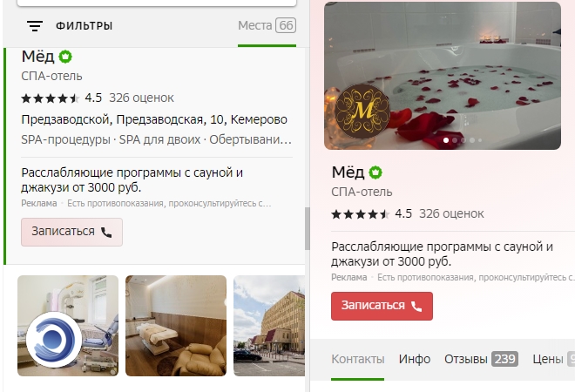Click the round gold M logo on photo
Image resolution: width=575 pixels, height=392 pixels.
362,112
